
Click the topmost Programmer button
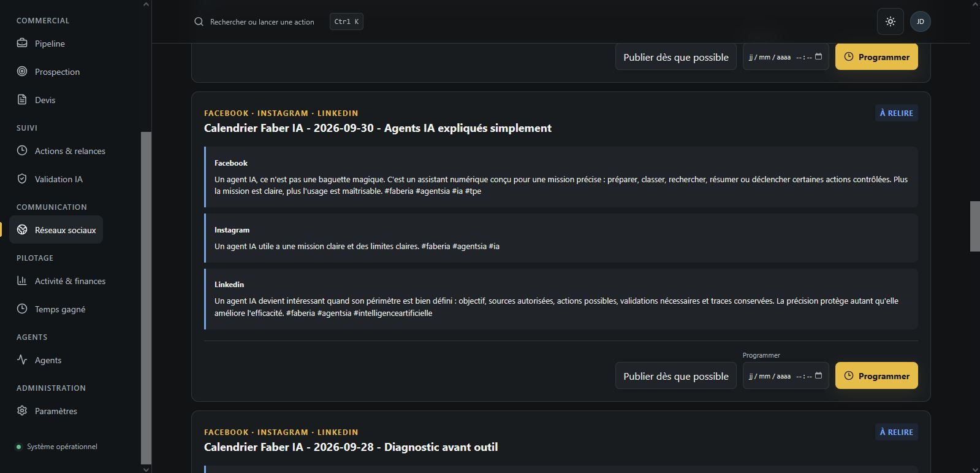[x=876, y=56]
